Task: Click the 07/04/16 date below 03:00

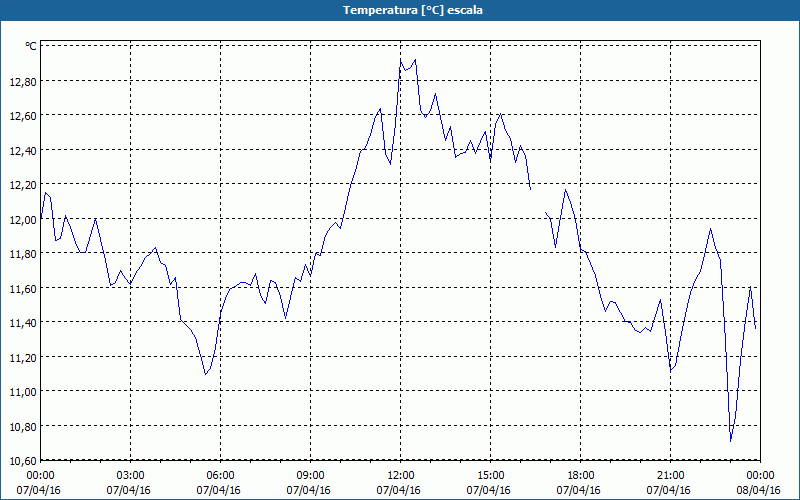Action: [x=129, y=490]
